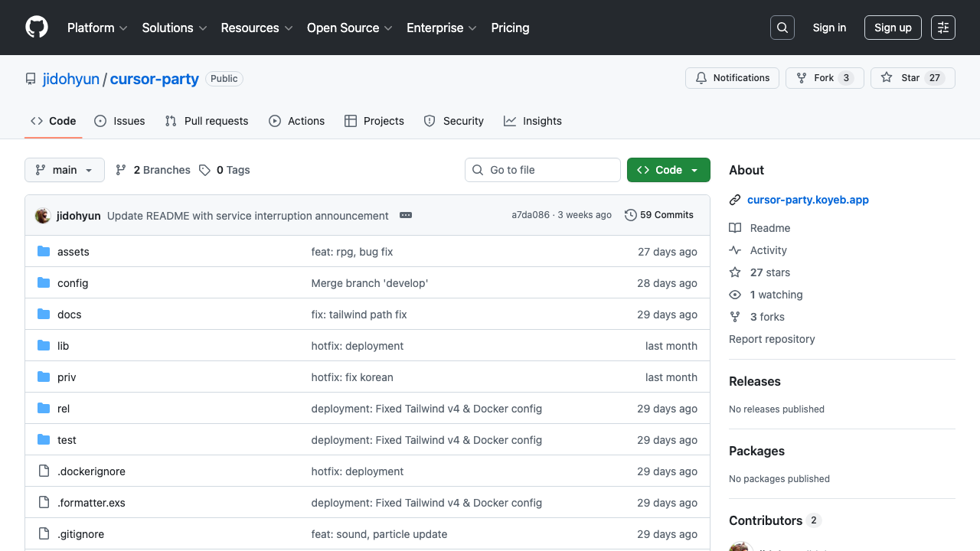Click the .gitignore file icon
This screenshot has height=551, width=980.
(x=44, y=533)
